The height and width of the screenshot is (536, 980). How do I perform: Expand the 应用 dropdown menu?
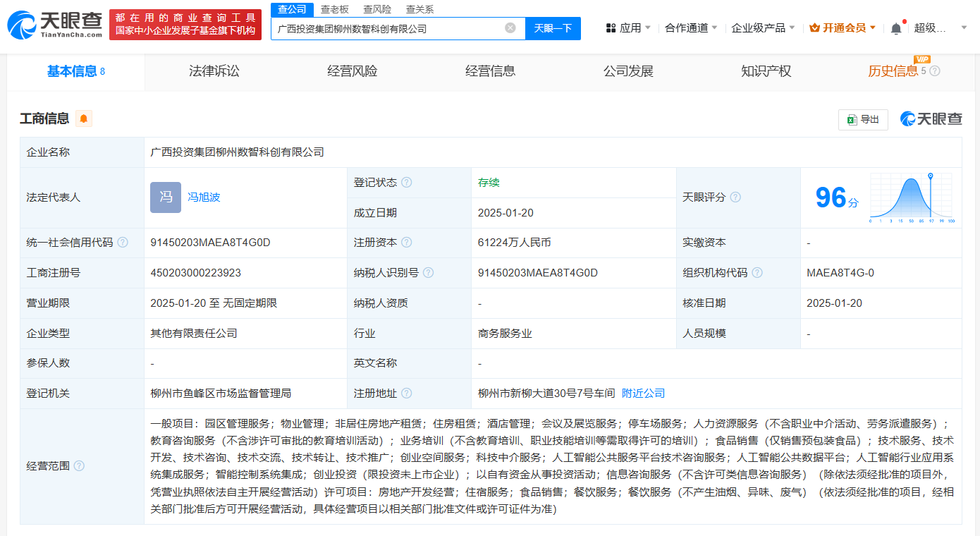[629, 28]
